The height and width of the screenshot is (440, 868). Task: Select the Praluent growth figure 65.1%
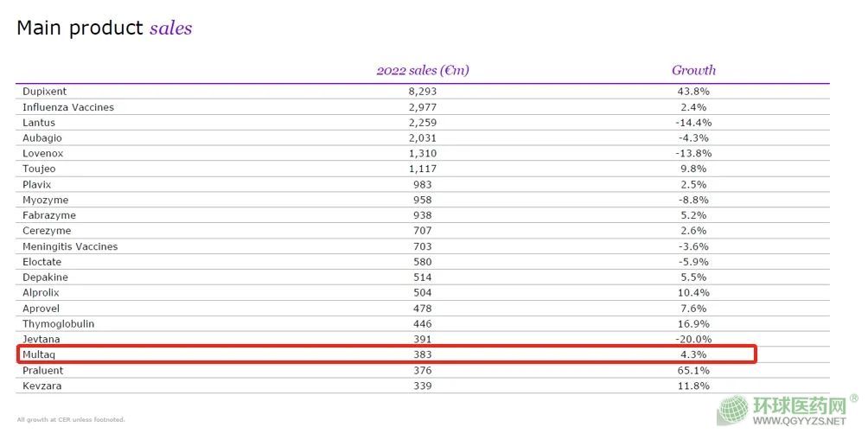[x=692, y=370]
